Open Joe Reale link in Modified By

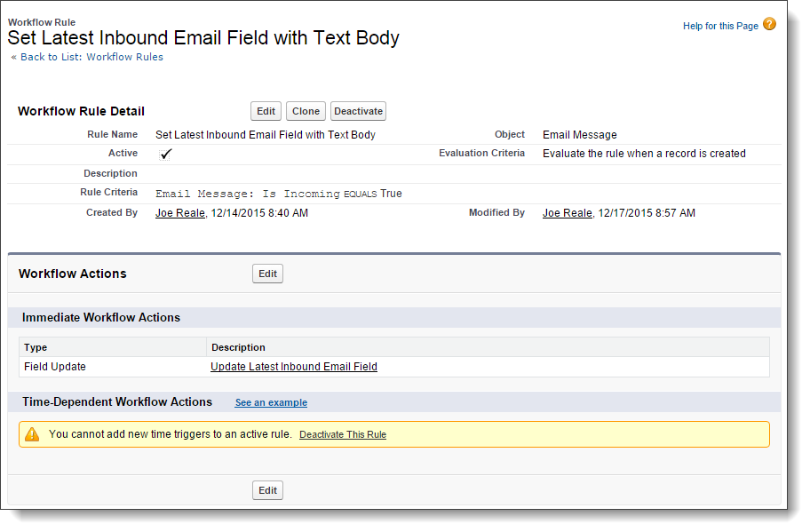point(568,213)
